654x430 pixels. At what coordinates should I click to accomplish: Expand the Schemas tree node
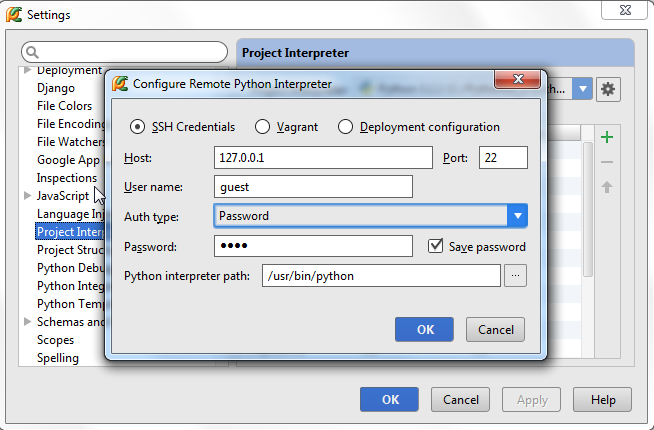27,322
